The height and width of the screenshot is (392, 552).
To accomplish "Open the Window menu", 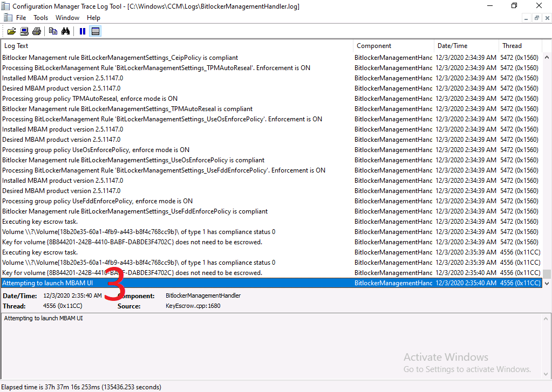I will click(67, 18).
